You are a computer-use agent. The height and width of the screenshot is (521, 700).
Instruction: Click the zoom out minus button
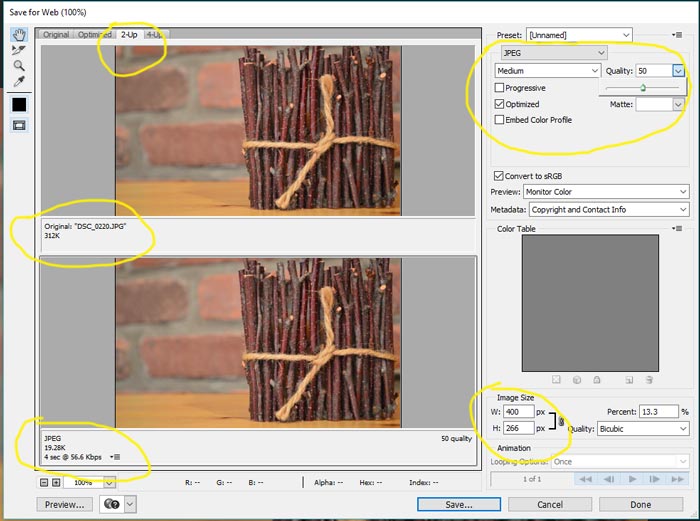click(x=44, y=482)
